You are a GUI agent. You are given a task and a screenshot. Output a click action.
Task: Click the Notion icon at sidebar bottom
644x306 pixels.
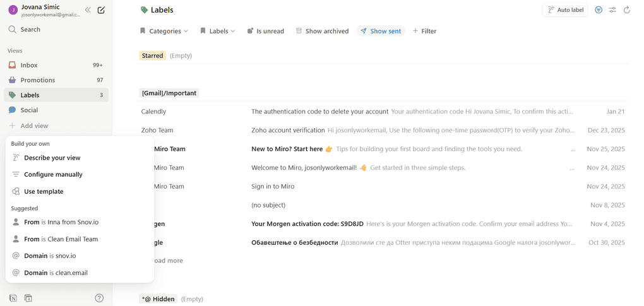[13, 298]
